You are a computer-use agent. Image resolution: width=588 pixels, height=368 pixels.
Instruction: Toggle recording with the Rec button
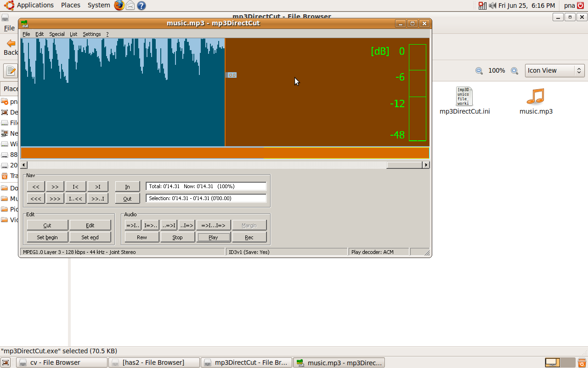click(249, 237)
